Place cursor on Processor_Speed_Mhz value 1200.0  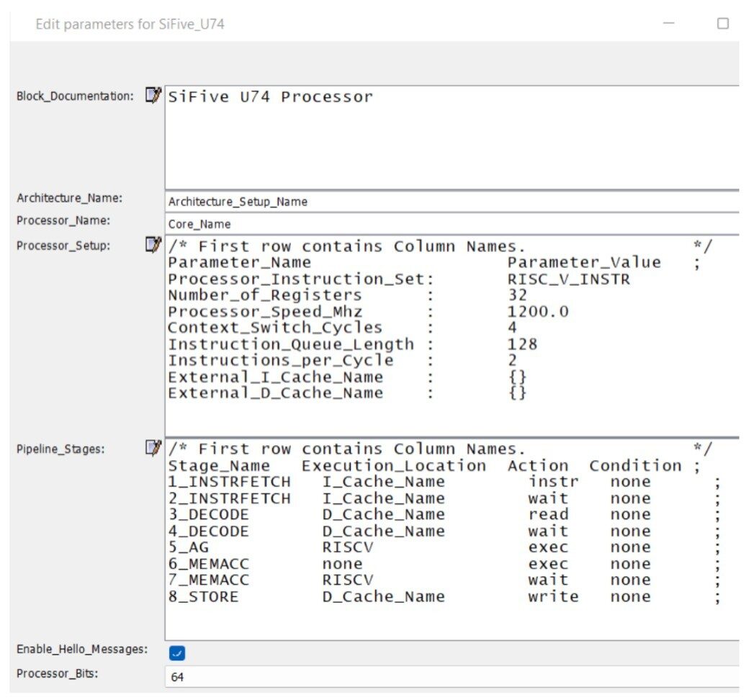coord(538,312)
